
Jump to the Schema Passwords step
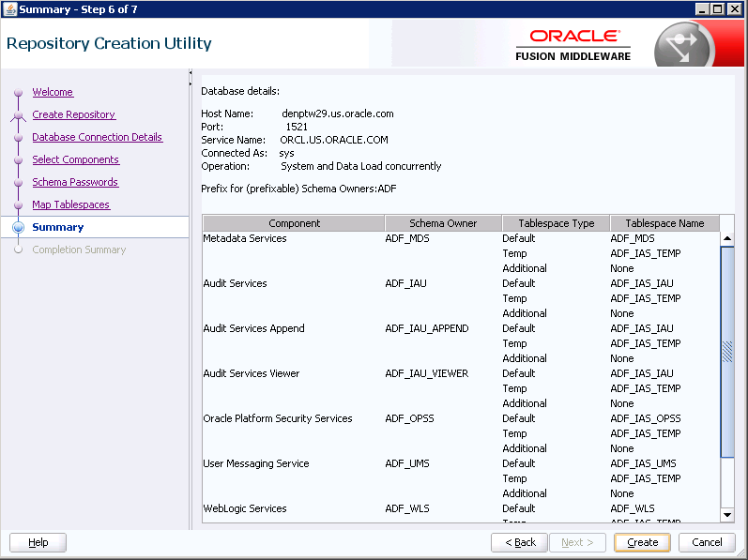[x=75, y=182]
